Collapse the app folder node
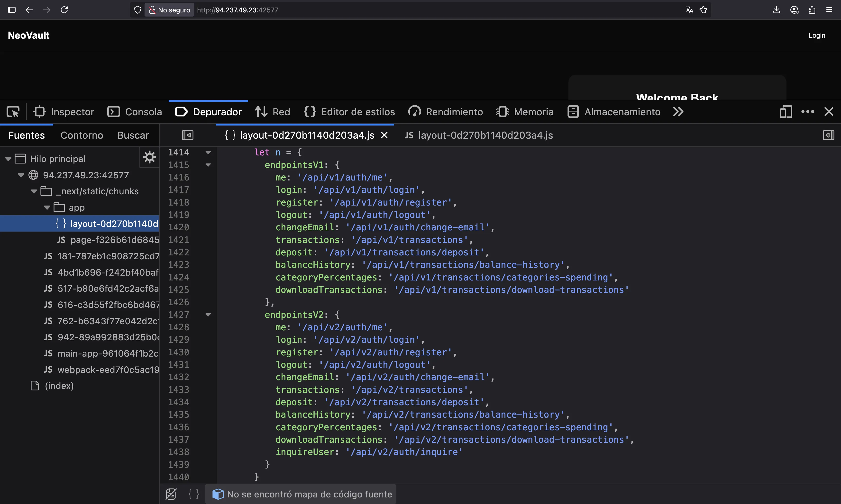 click(x=47, y=207)
